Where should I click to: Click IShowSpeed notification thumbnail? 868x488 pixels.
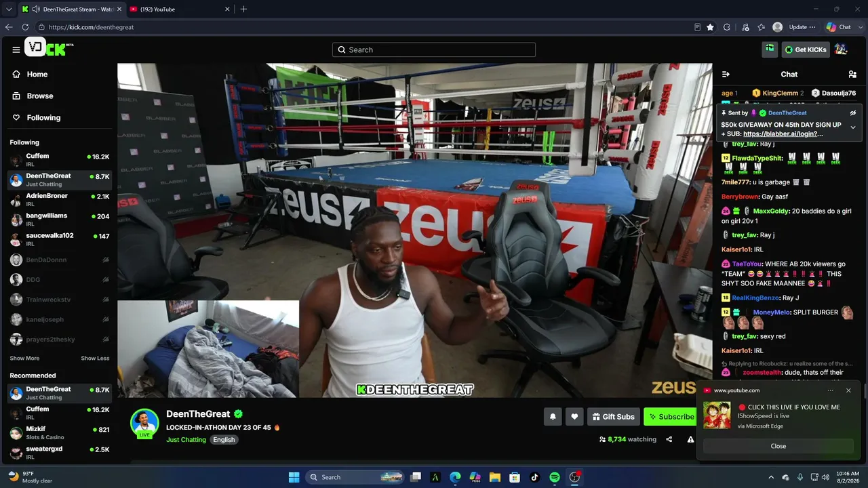tap(717, 415)
